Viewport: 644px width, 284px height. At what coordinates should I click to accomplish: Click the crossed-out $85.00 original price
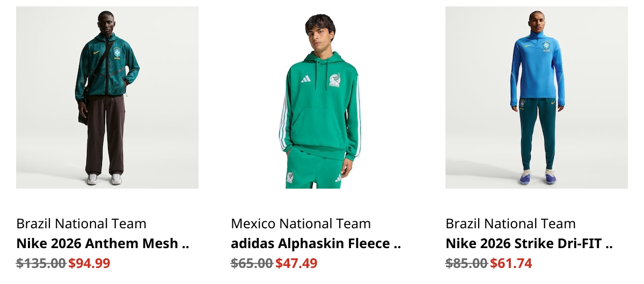pos(467,264)
